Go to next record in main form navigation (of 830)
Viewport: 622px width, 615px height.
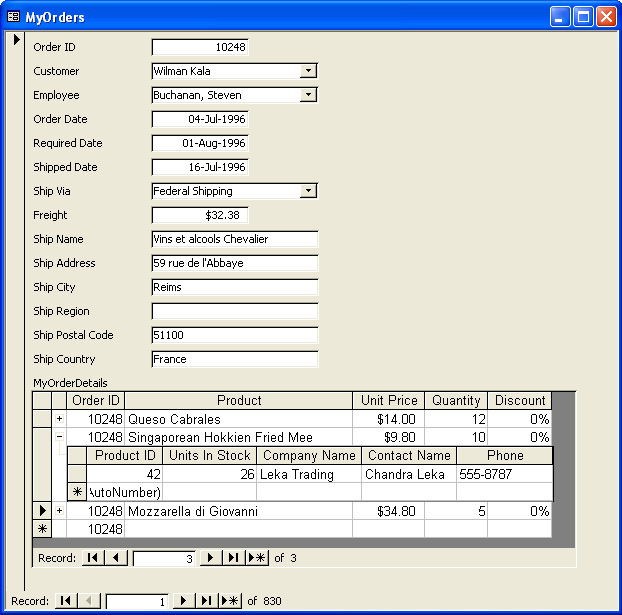tap(183, 601)
